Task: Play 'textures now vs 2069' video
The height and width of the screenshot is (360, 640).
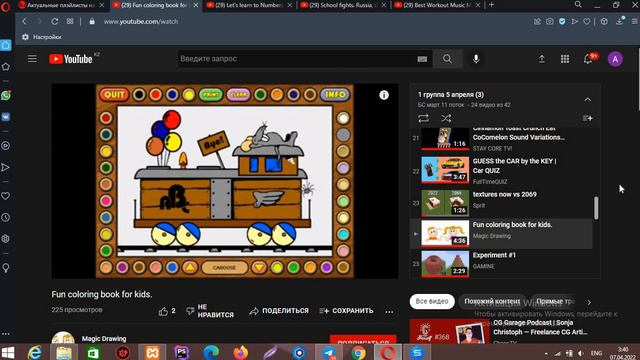Action: click(x=502, y=202)
